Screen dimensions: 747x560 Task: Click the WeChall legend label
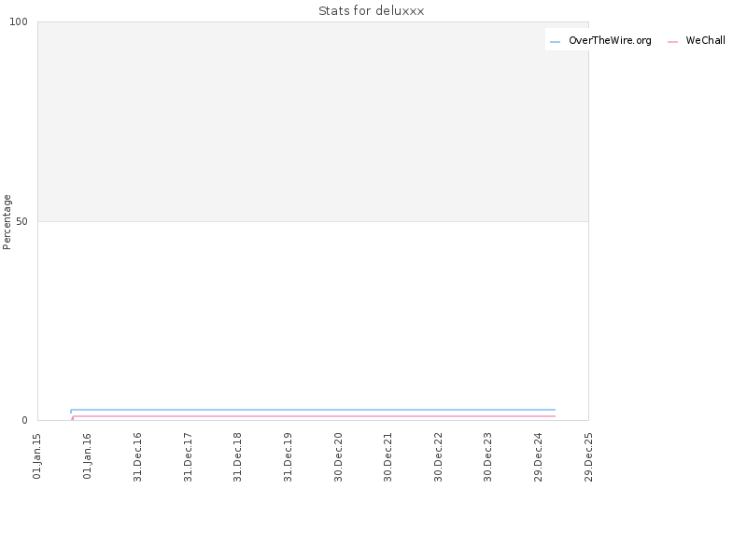(x=706, y=40)
